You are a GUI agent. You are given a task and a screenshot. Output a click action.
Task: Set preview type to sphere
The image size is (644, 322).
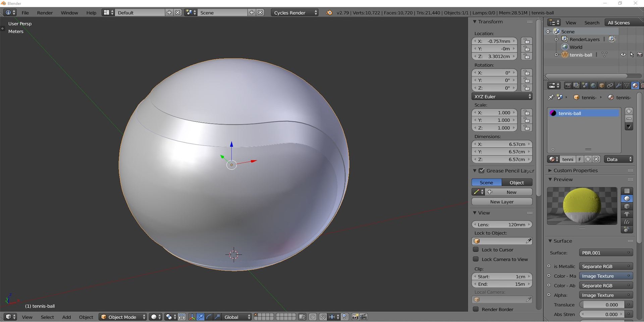pos(627,199)
